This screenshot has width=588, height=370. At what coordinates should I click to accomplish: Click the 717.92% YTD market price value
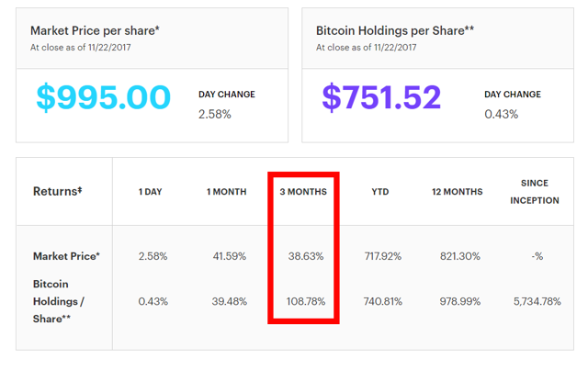click(383, 256)
